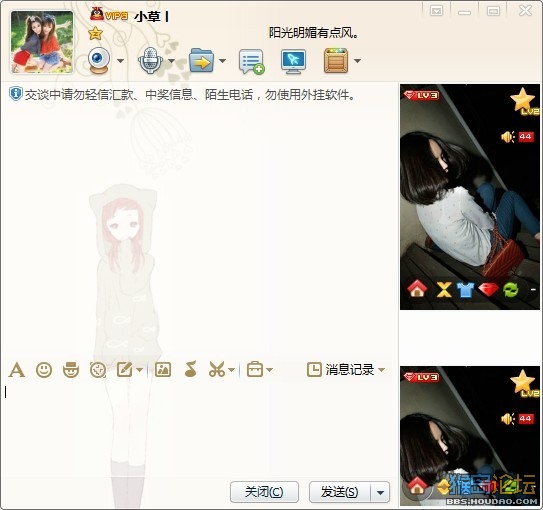Screen dimensions: 543x510
Task: Open the magic emoticon hat-face icon
Action: pos(71,370)
